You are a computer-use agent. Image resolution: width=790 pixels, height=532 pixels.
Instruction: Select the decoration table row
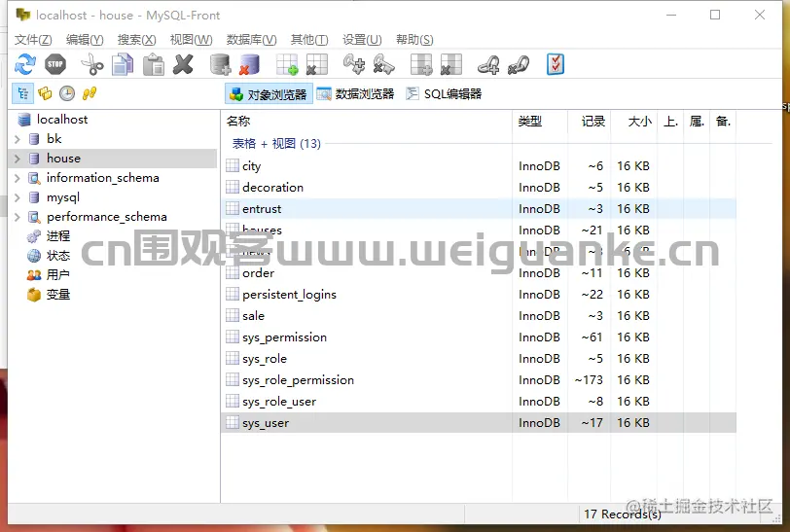click(479, 188)
